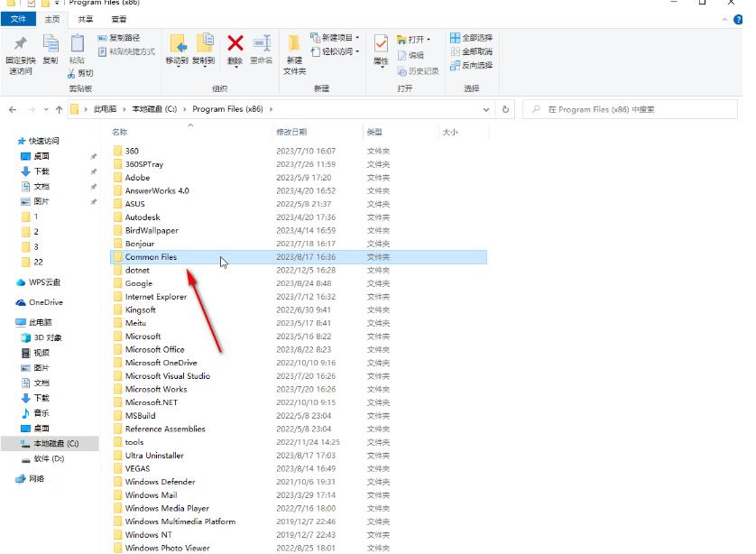Collapse the ribbon with the chevron
756x554 pixels.
pyautogui.click(x=724, y=20)
